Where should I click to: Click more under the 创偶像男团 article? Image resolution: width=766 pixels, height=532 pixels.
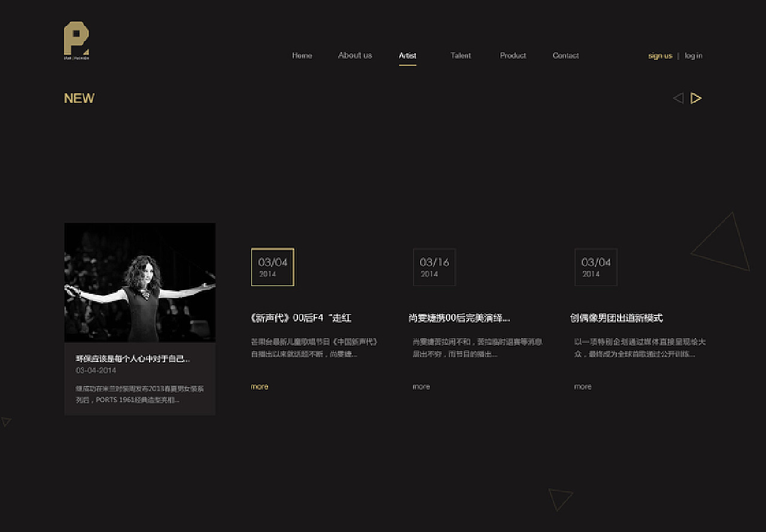(x=583, y=387)
